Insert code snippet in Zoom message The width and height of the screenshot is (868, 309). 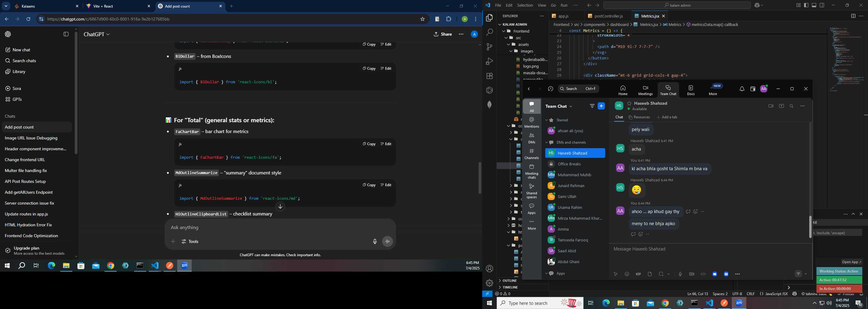coord(703,274)
